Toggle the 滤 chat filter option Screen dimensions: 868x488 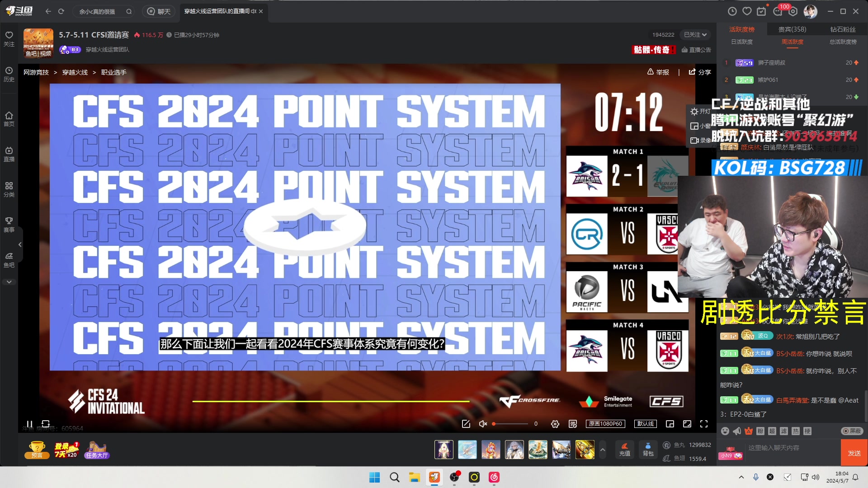[784, 431]
